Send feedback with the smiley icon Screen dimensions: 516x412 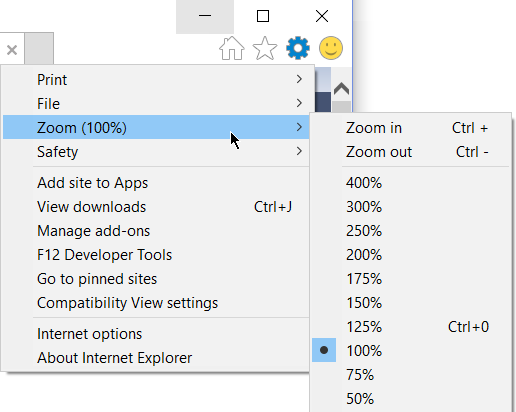[x=331, y=48]
